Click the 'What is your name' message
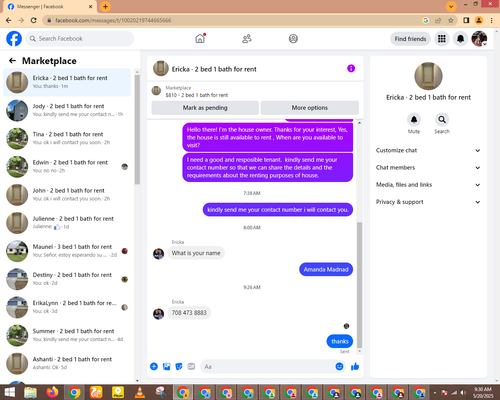Viewport: 500px width, 400px height. click(196, 253)
